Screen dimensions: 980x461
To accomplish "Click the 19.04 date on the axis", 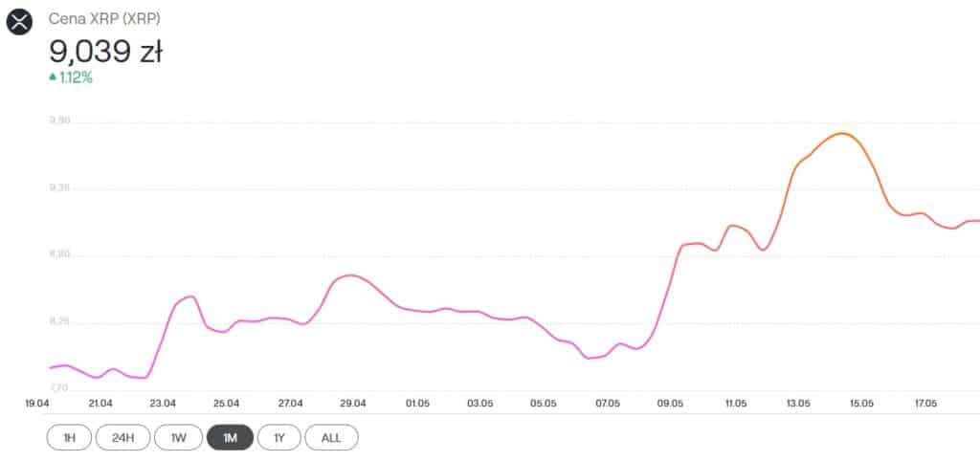I will pos(37,404).
